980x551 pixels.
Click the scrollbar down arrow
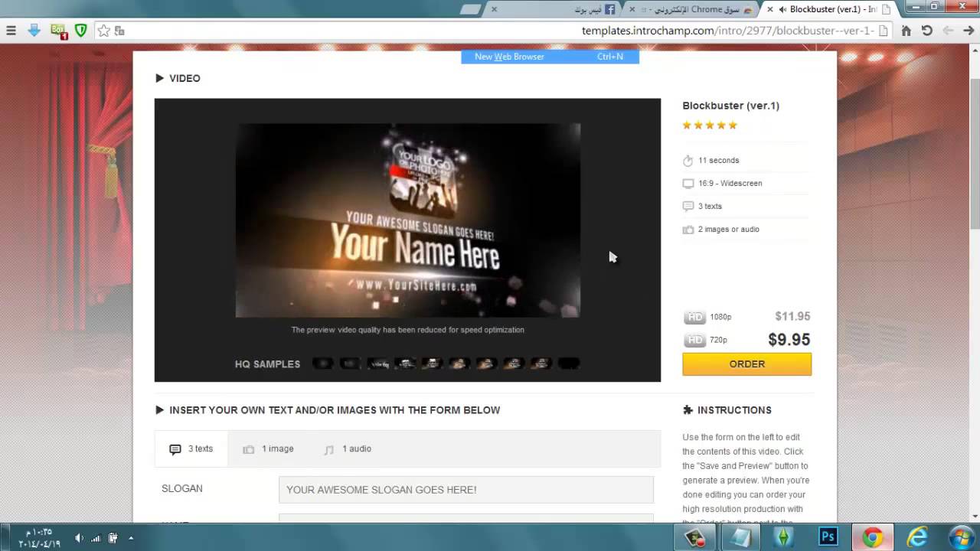(x=975, y=517)
